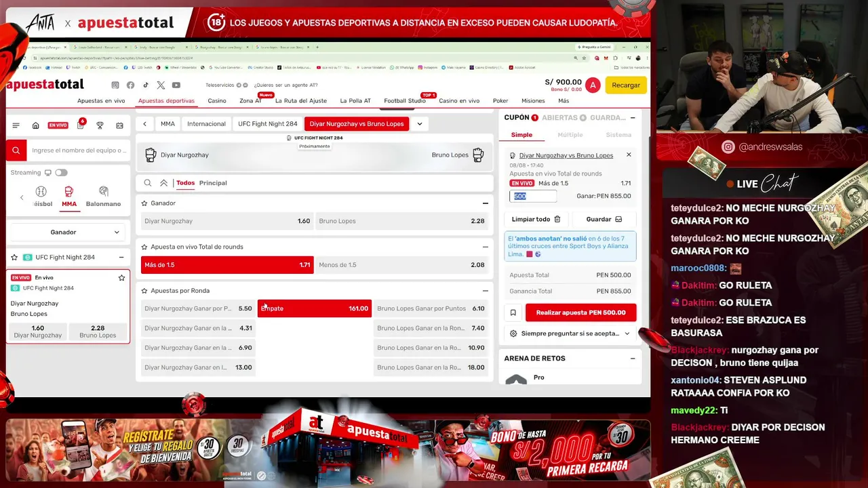Open the Diyar Nurgozhay vs Bruno Lopes coupon link
The width and height of the screenshot is (868, 488).
[566, 155]
